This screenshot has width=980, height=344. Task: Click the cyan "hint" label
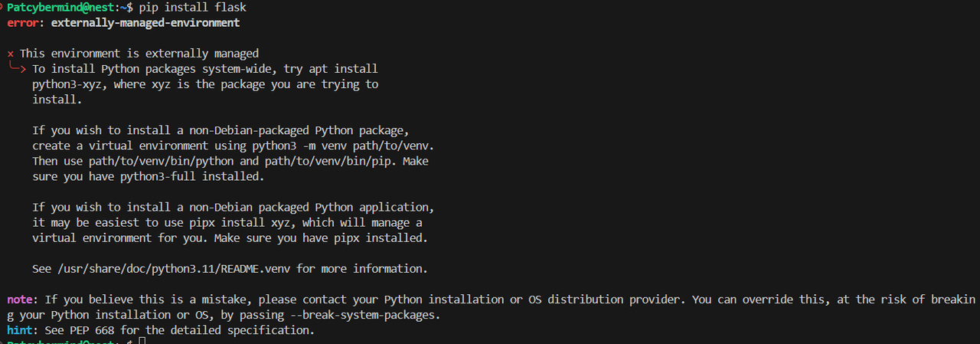(20, 330)
